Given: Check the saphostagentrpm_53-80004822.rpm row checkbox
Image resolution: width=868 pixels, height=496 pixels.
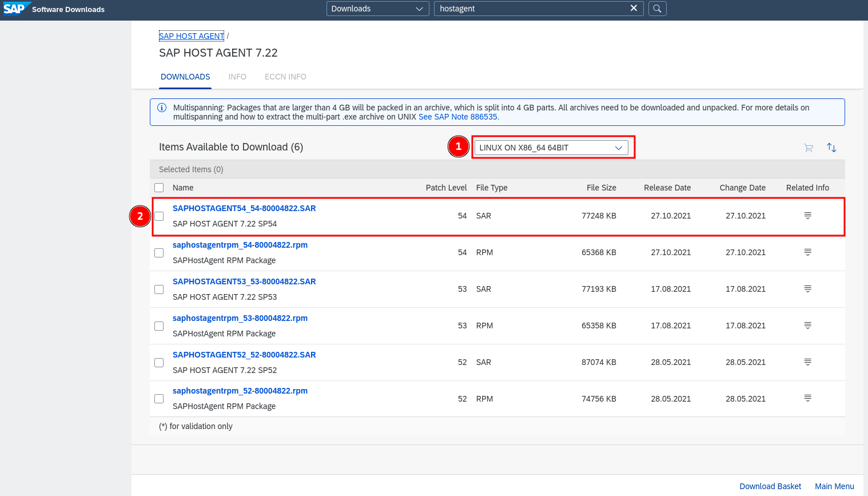Looking at the screenshot, I should click(160, 326).
